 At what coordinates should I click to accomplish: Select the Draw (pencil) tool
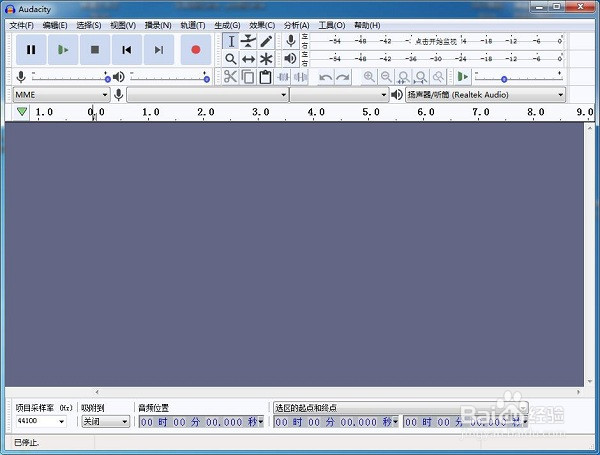266,41
